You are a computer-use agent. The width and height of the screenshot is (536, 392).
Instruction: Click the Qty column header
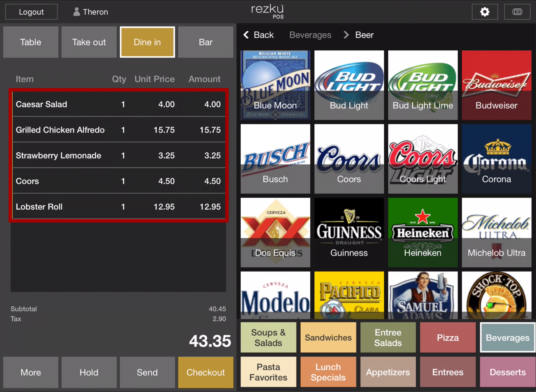(119, 79)
